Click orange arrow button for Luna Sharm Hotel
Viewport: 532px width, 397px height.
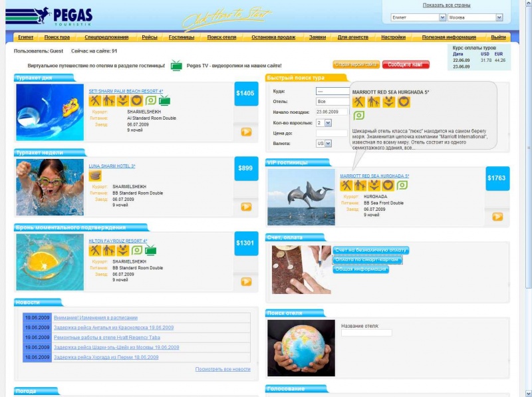point(246,207)
